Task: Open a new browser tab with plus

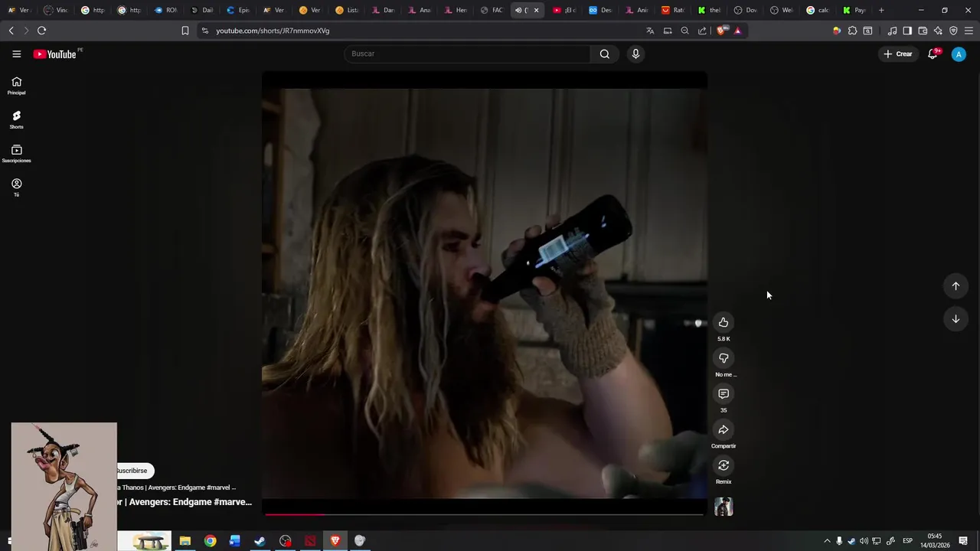Action: pyautogui.click(x=881, y=10)
